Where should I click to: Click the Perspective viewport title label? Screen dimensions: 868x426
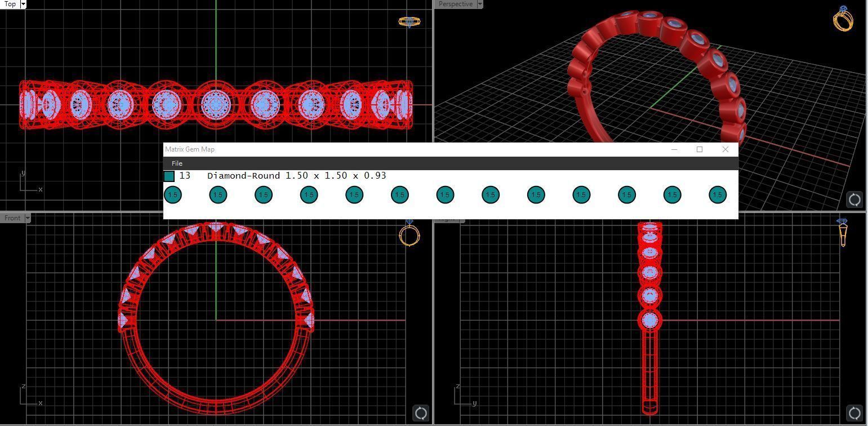click(456, 4)
